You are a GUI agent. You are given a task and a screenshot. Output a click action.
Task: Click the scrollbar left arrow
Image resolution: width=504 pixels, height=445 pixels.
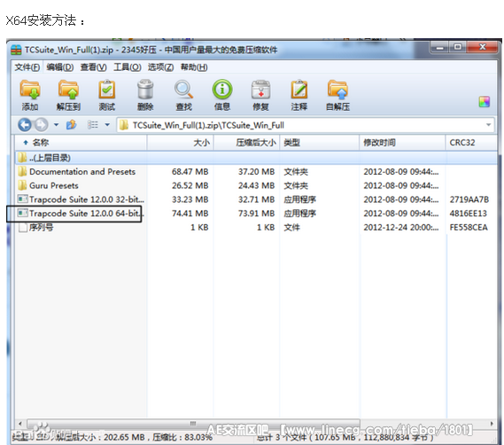pyautogui.click(x=19, y=424)
